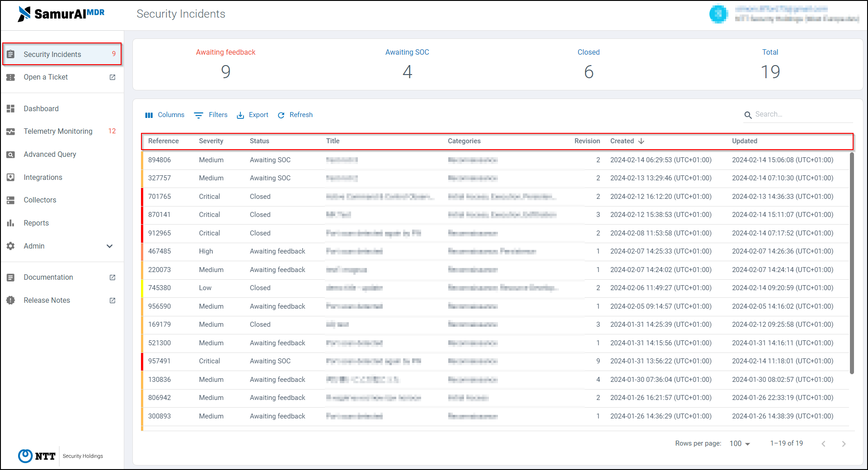
Task: Click the Refresh button
Action: (x=295, y=115)
